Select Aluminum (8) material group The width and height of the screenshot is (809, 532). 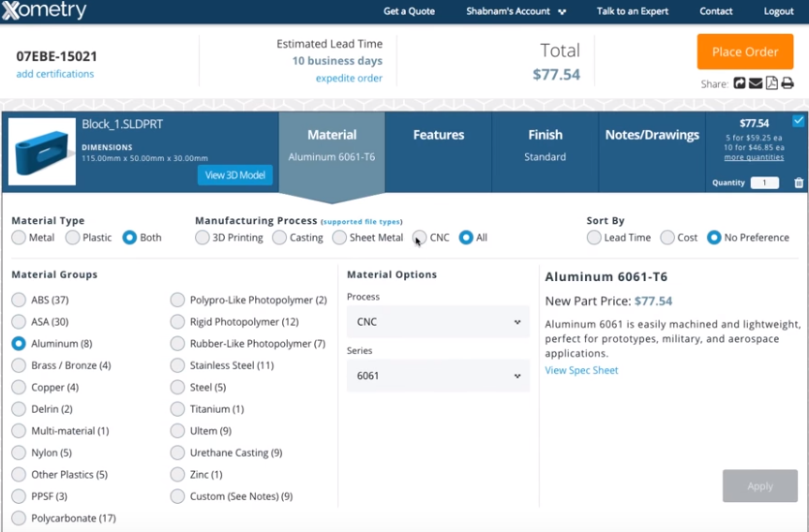[19, 344]
